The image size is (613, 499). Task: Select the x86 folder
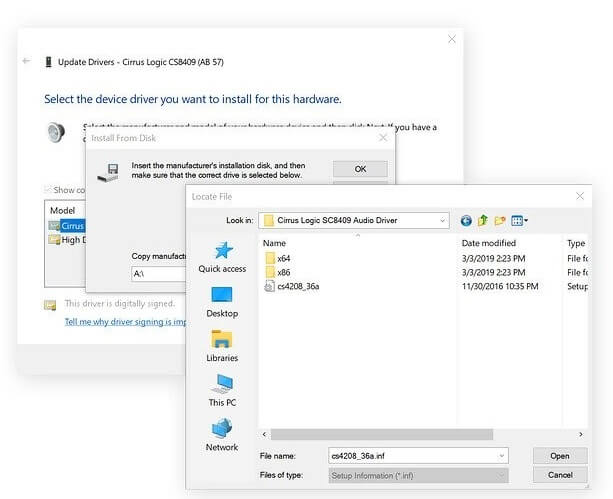tap(283, 272)
